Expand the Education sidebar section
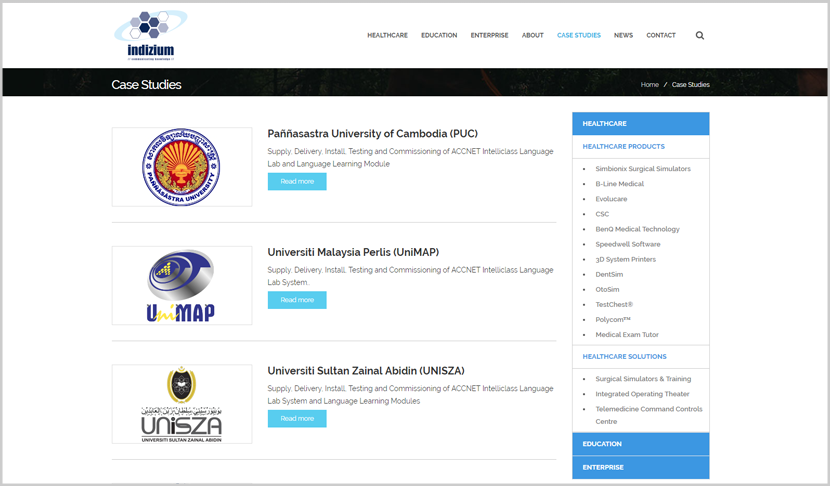The width and height of the screenshot is (830, 486). click(x=640, y=444)
